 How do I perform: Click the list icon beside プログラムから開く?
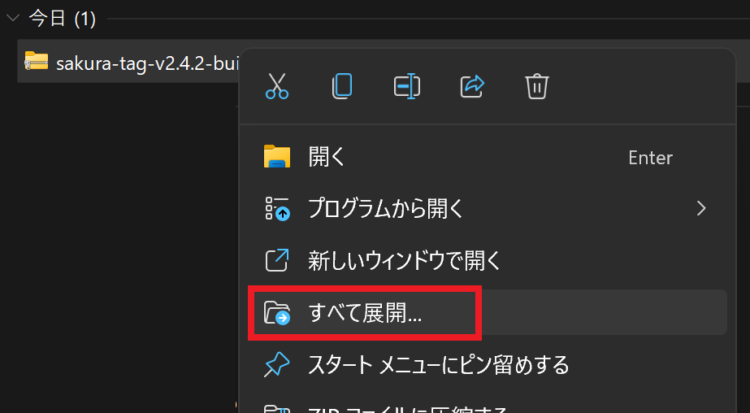click(277, 209)
